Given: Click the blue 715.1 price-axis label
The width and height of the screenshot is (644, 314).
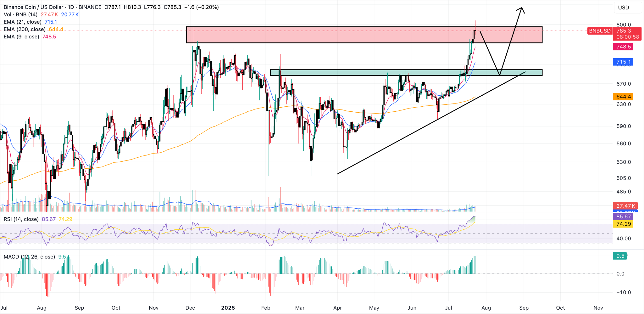Looking at the screenshot, I should point(623,62).
